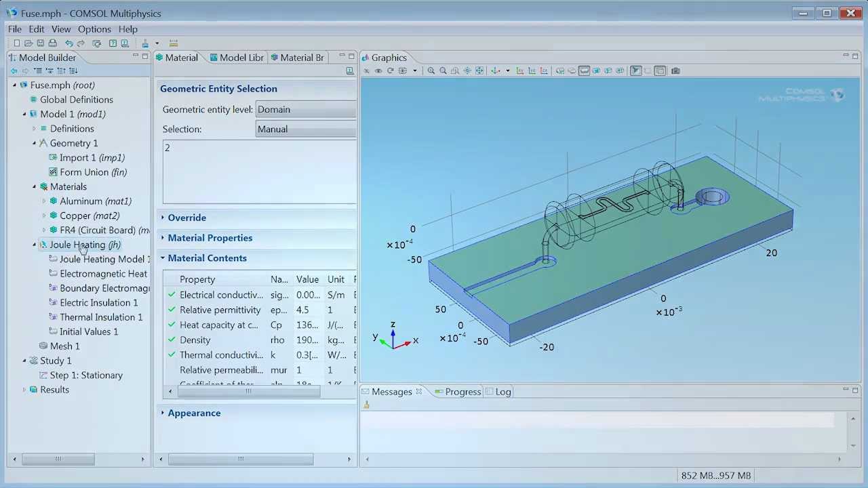Select FR4 (Circuit Board) material node
The image size is (868, 488).
coord(100,230)
